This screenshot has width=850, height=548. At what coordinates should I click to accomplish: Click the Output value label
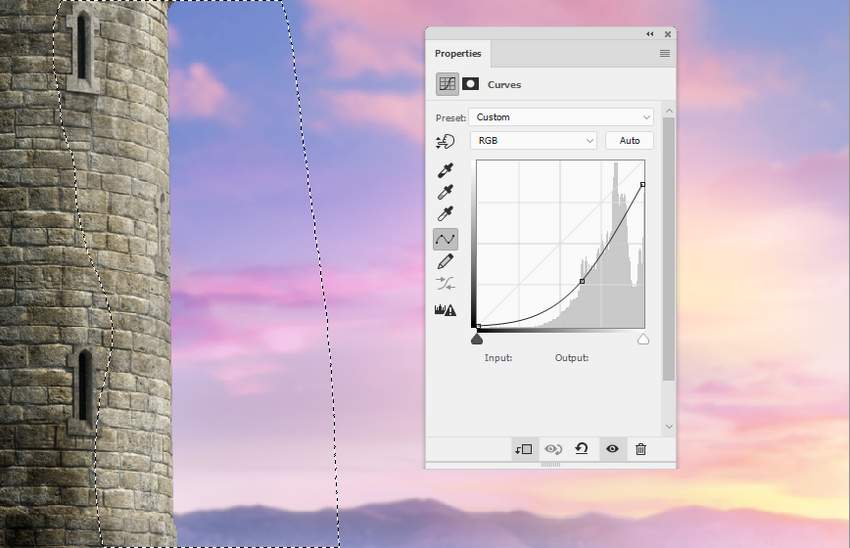click(572, 358)
